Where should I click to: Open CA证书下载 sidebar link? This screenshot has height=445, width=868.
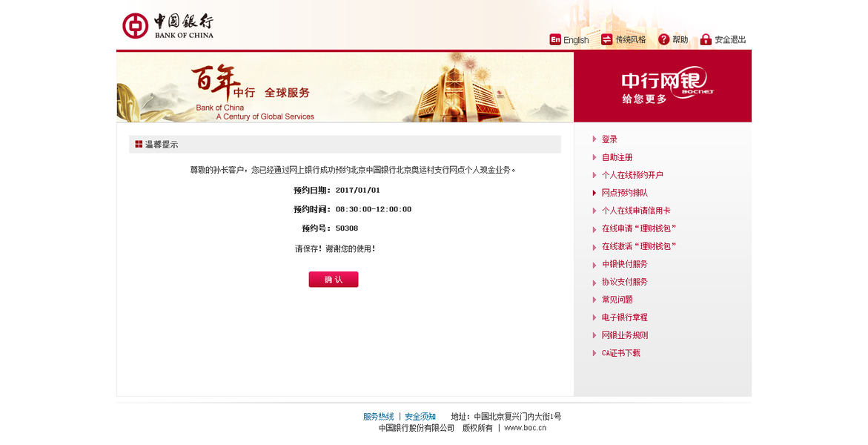(620, 352)
